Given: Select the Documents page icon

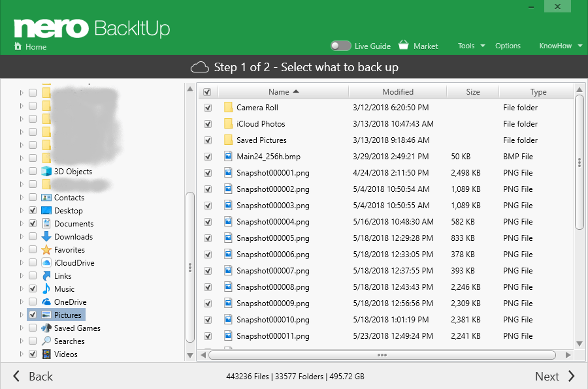Looking at the screenshot, I should coord(46,223).
